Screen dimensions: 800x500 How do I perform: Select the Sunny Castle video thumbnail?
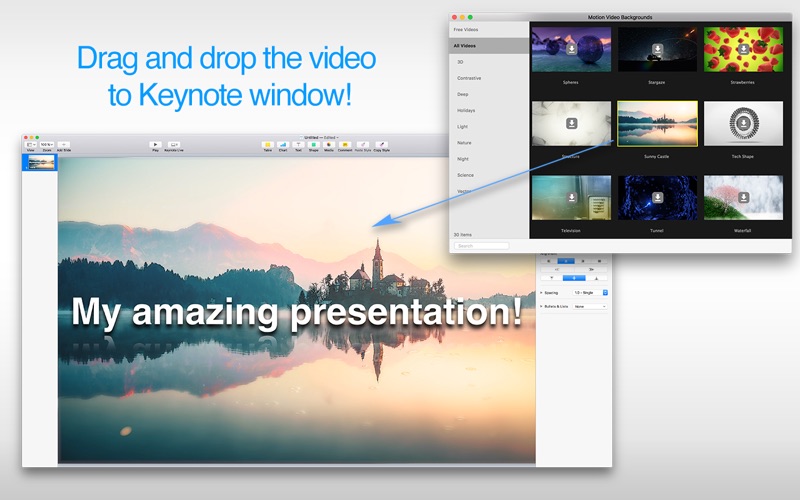point(657,123)
